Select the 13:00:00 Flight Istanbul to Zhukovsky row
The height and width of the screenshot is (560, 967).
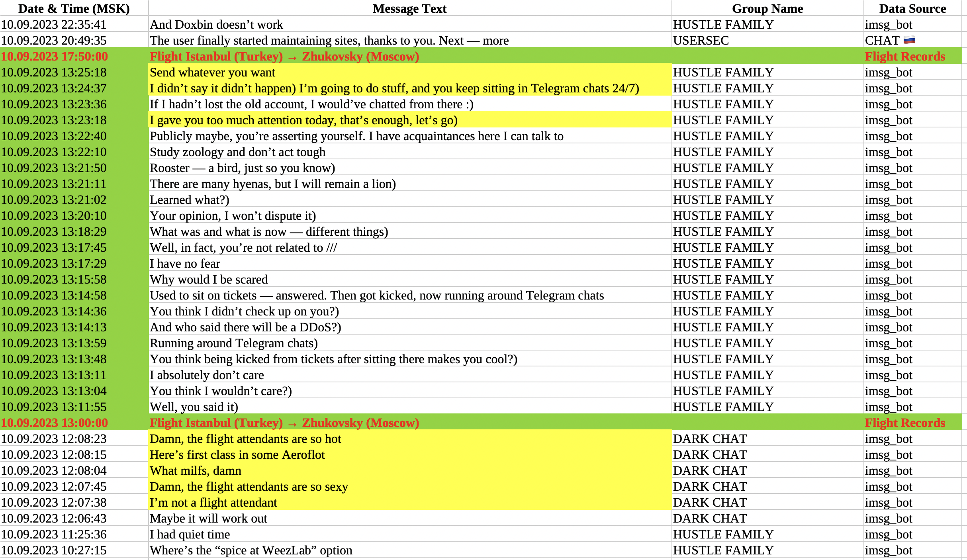pyautogui.click(x=284, y=423)
